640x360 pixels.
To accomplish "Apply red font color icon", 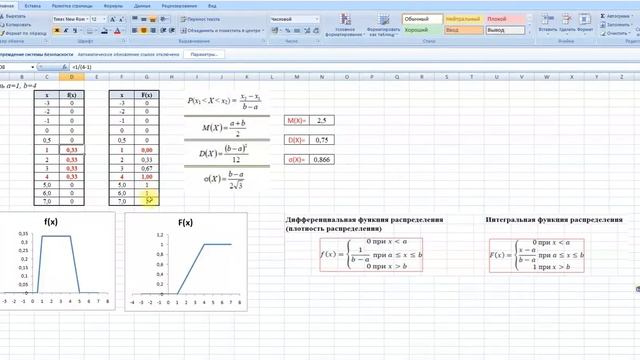I will pos(118,31).
